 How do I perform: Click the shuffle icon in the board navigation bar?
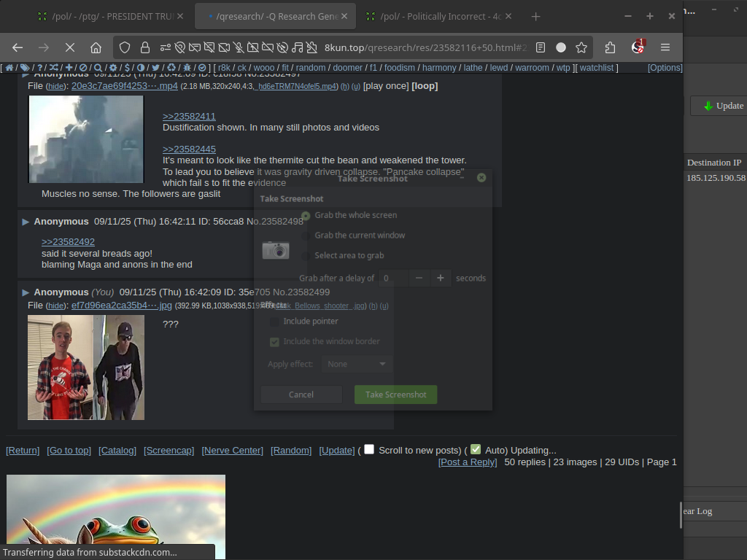point(54,68)
